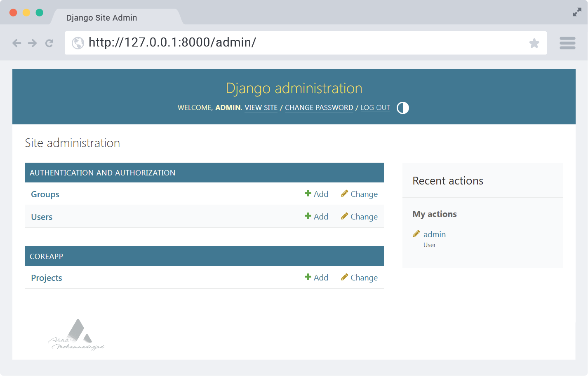Click the green plus icon for Projects
588x376 pixels.
pyautogui.click(x=308, y=277)
